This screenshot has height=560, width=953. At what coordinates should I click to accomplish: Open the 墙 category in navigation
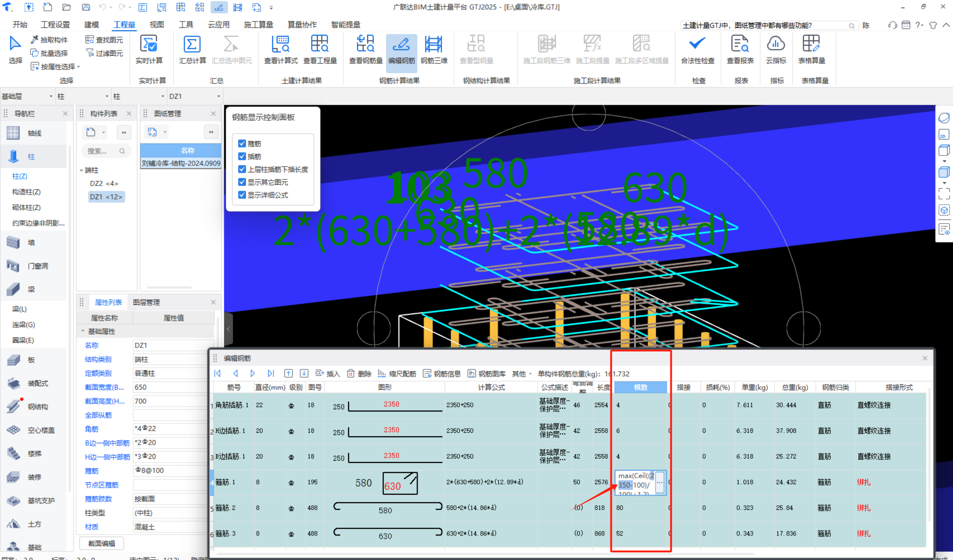click(x=34, y=243)
